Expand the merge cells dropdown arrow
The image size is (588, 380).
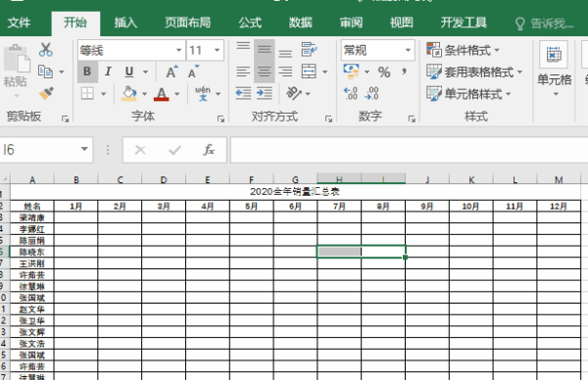[x=324, y=71]
